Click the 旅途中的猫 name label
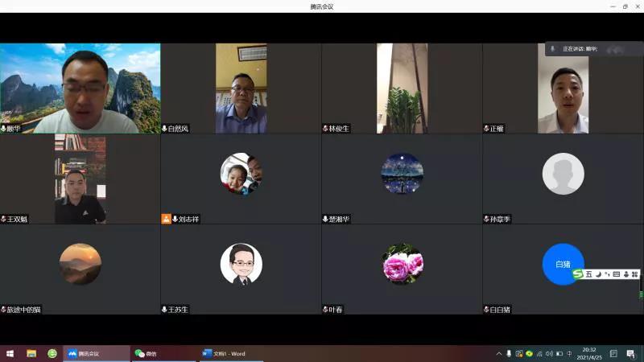The image size is (644, 362). tap(24, 310)
